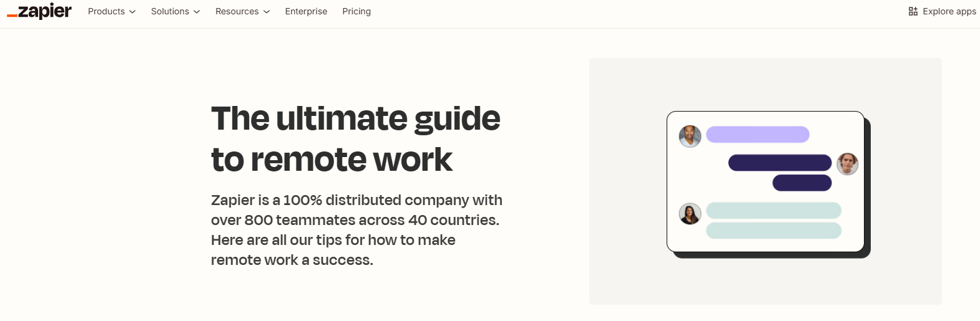This screenshot has width=980, height=321.
Task: Click the upper light teal chat bubble
Action: (x=773, y=210)
